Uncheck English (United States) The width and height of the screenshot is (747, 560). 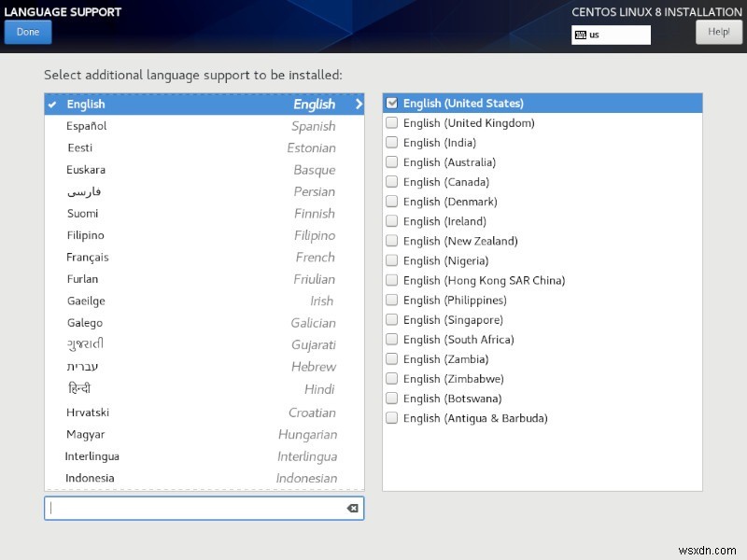[391, 103]
